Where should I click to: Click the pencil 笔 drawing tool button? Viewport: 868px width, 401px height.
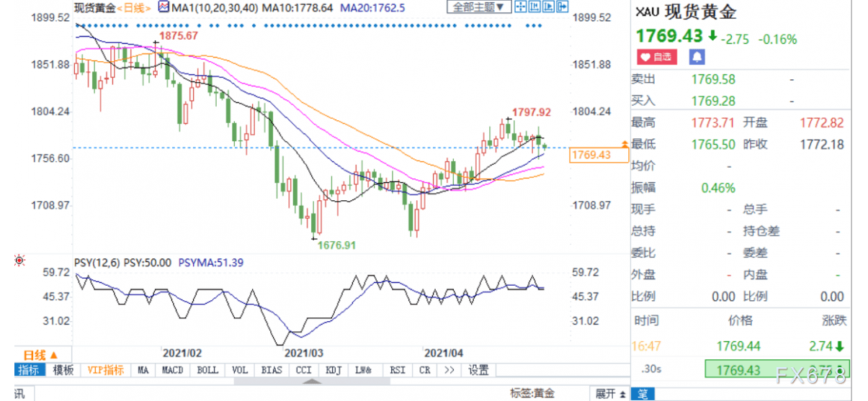(x=641, y=393)
